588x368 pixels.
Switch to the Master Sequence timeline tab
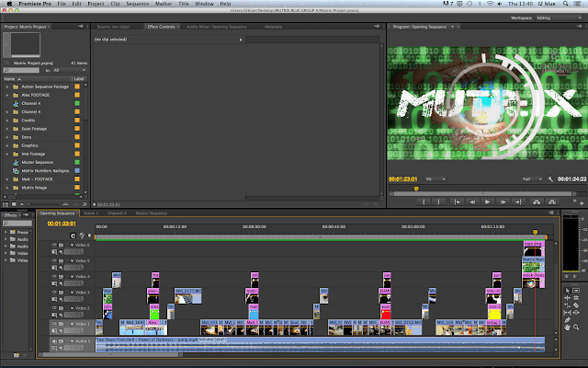click(151, 213)
